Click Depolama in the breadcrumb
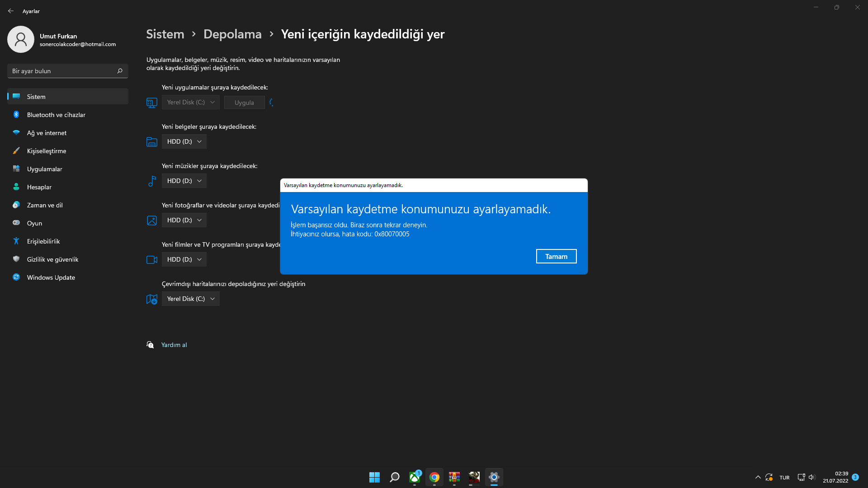 pyautogui.click(x=232, y=34)
